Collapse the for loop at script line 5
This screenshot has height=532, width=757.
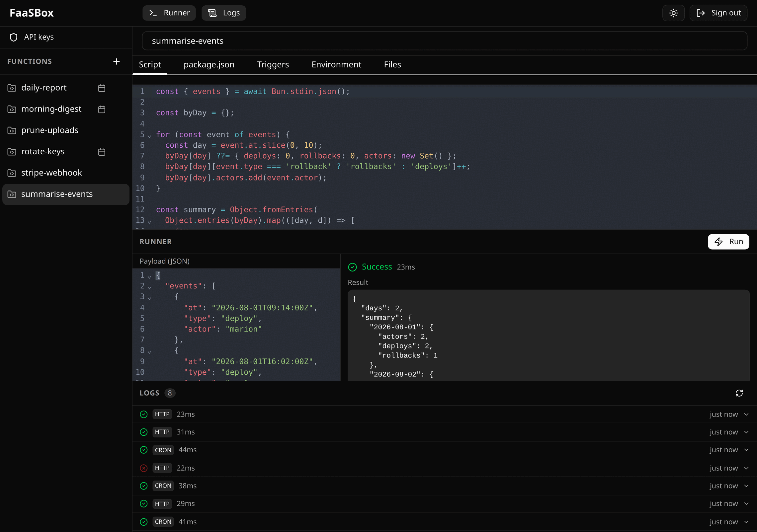(x=149, y=136)
